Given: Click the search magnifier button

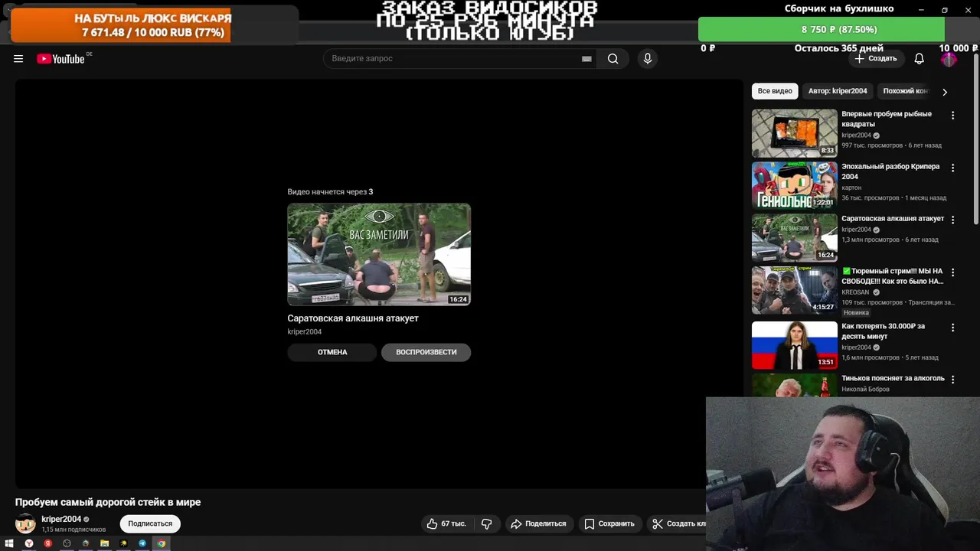Looking at the screenshot, I should click(612, 59).
